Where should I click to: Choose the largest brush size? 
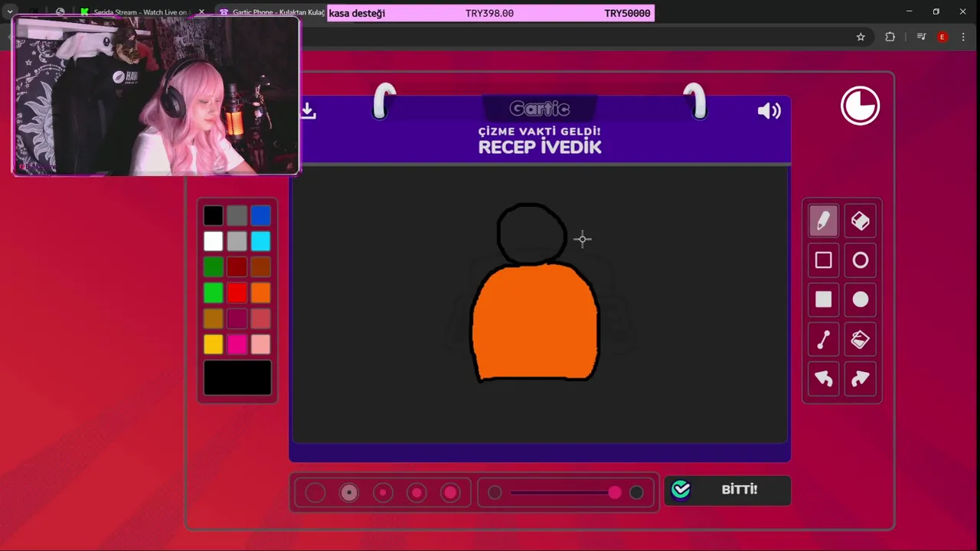(x=450, y=493)
